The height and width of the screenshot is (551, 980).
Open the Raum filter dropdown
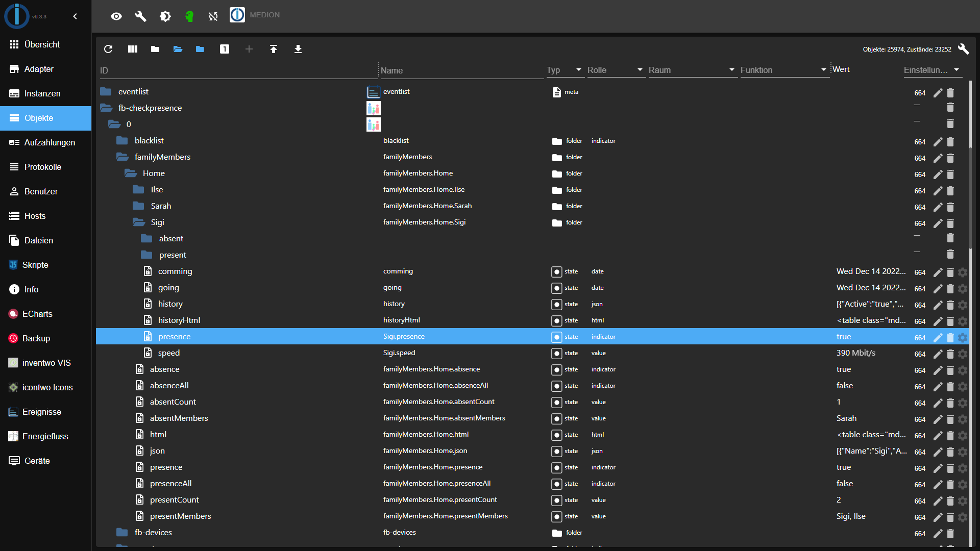click(693, 70)
